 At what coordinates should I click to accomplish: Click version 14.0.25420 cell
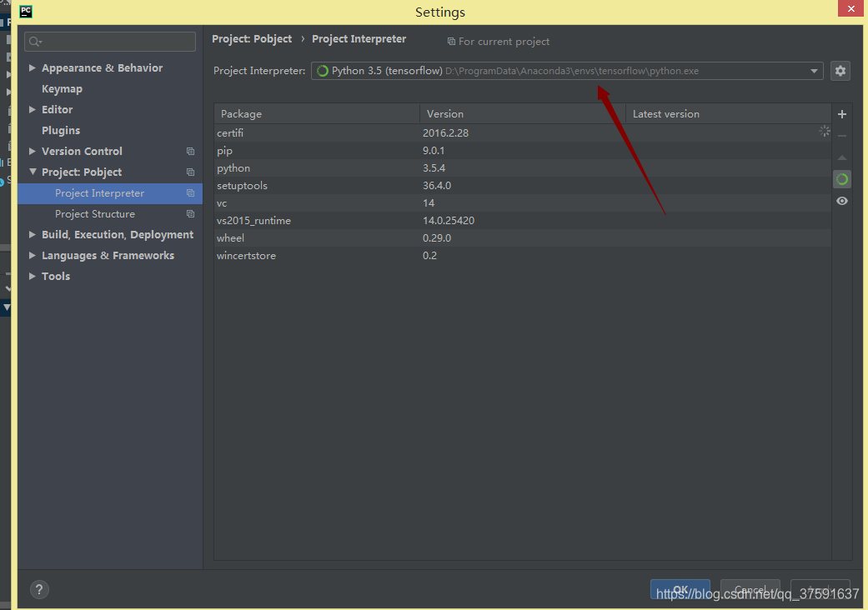449,221
